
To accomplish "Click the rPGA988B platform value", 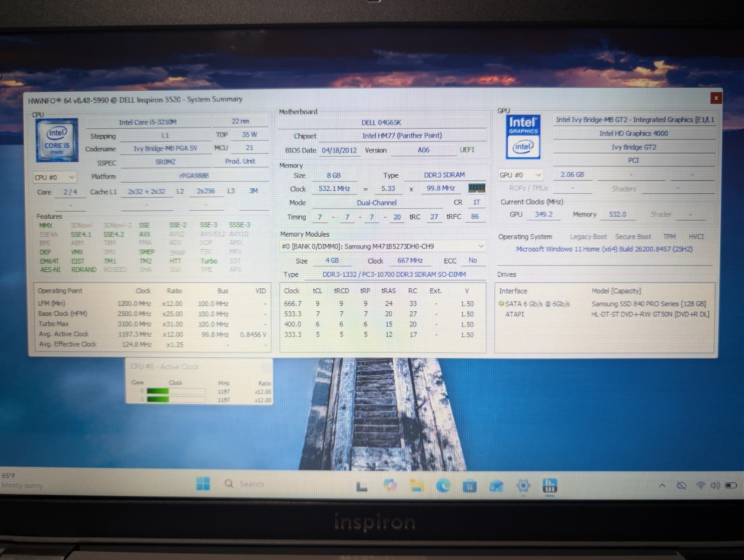I will (194, 176).
